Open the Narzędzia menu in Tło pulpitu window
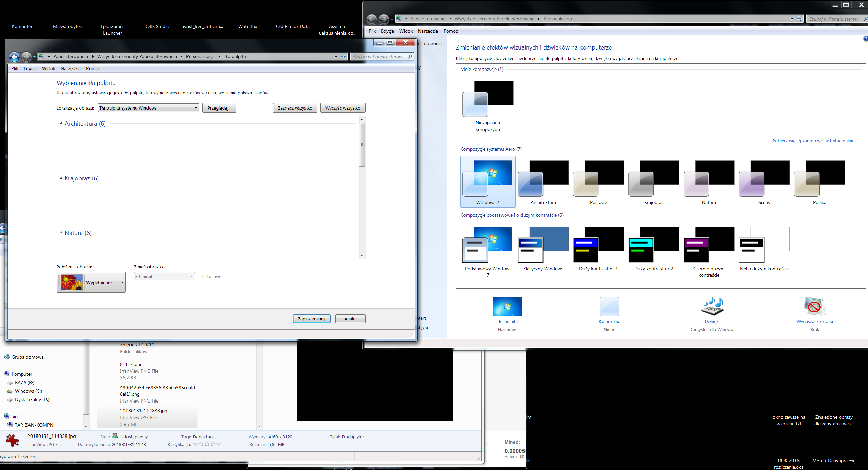The width and height of the screenshot is (868, 470). [x=71, y=68]
